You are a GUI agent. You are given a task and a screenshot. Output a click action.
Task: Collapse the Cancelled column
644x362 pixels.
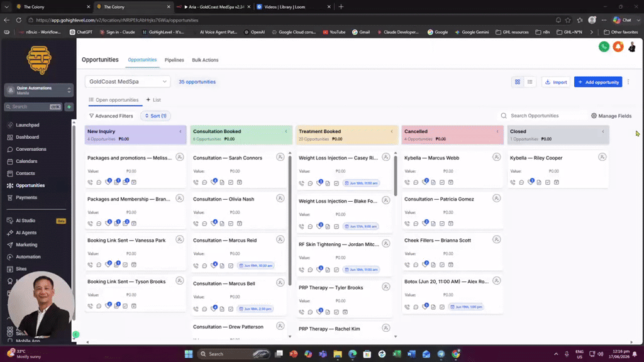(497, 131)
